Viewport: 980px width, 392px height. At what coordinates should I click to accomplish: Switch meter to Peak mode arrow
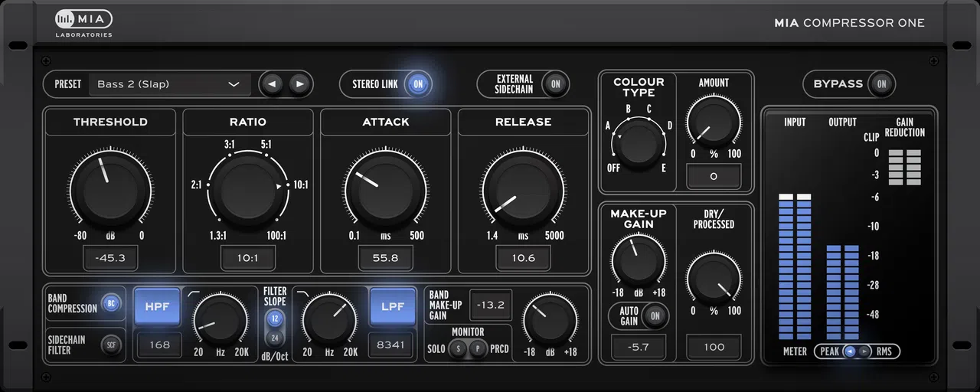[x=849, y=351]
